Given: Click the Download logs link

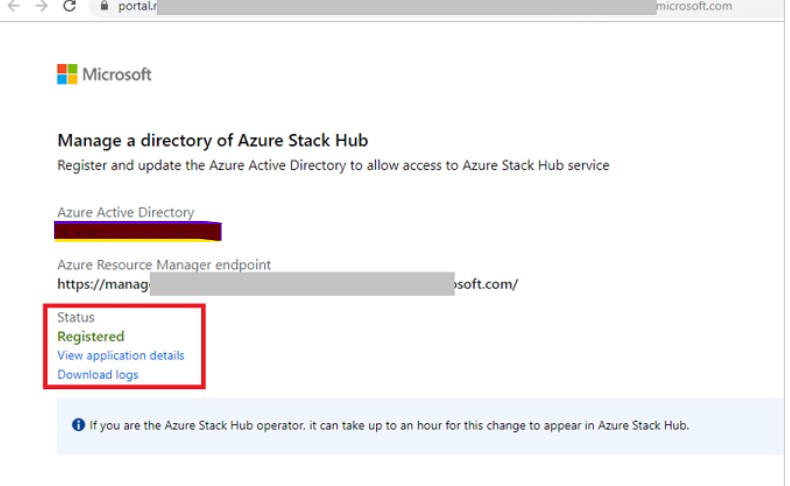Looking at the screenshot, I should 98,375.
